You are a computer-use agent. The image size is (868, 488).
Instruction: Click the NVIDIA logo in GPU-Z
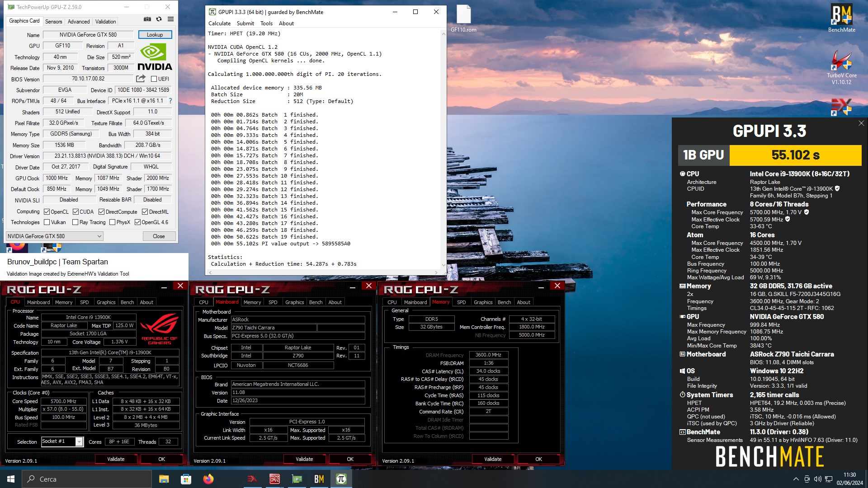[x=155, y=57]
